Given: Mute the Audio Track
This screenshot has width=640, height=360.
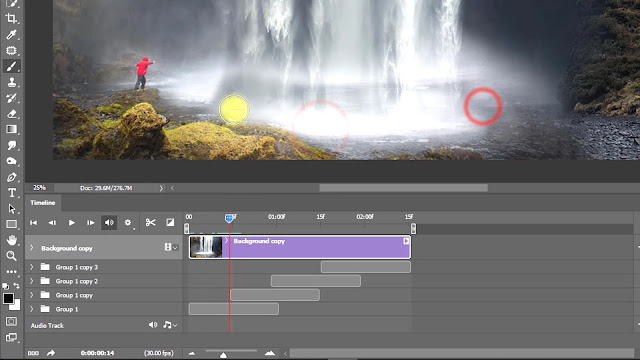Looking at the screenshot, I should pyautogui.click(x=153, y=325).
